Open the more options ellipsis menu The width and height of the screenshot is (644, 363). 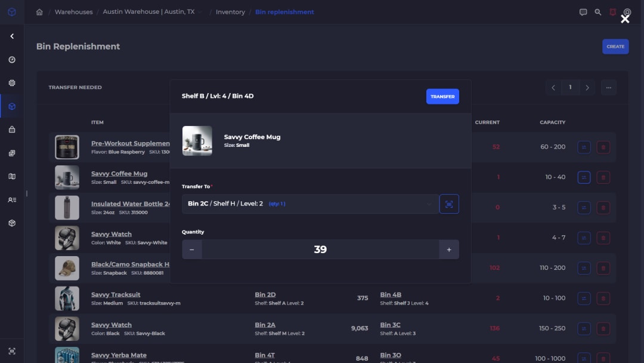608,88
